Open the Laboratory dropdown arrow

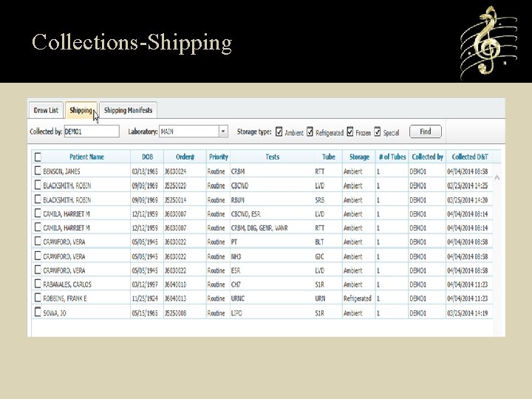click(x=223, y=132)
